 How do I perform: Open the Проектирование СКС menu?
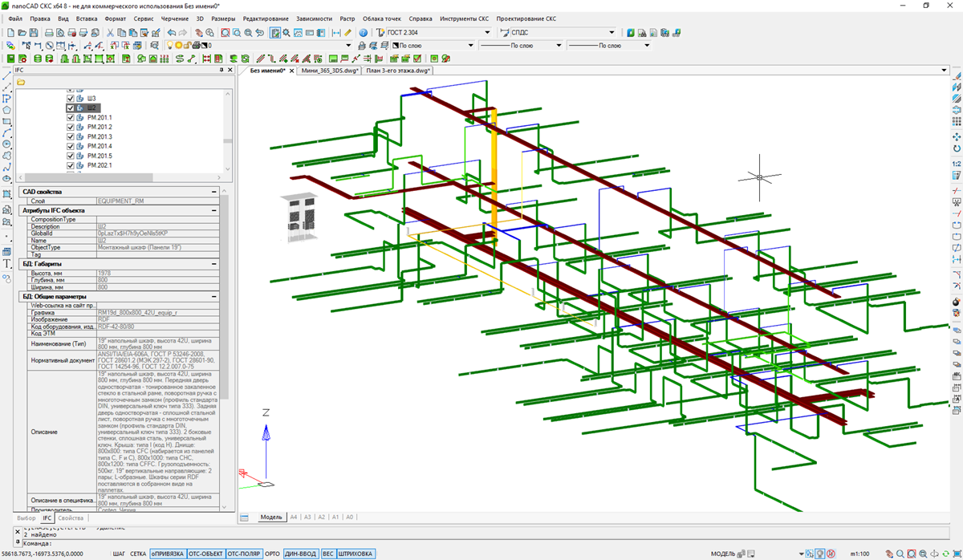pos(526,18)
